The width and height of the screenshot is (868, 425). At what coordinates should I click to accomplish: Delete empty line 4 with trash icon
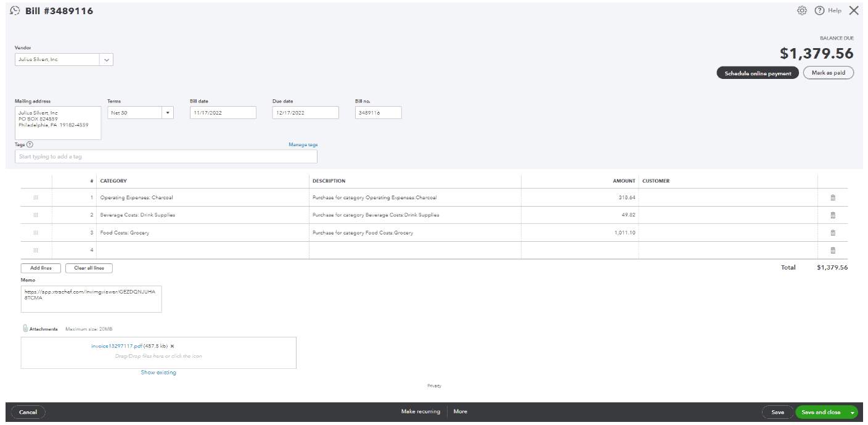coord(833,250)
